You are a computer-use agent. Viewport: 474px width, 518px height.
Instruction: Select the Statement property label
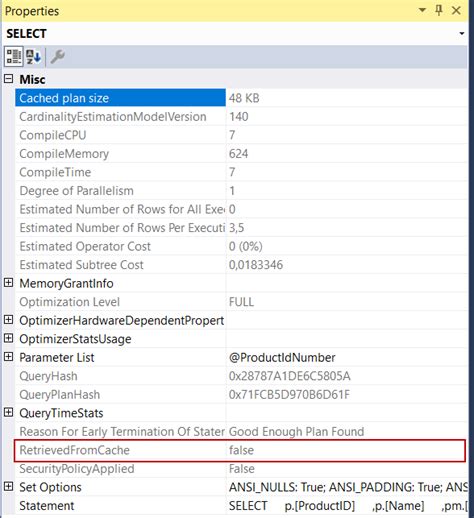point(47,506)
